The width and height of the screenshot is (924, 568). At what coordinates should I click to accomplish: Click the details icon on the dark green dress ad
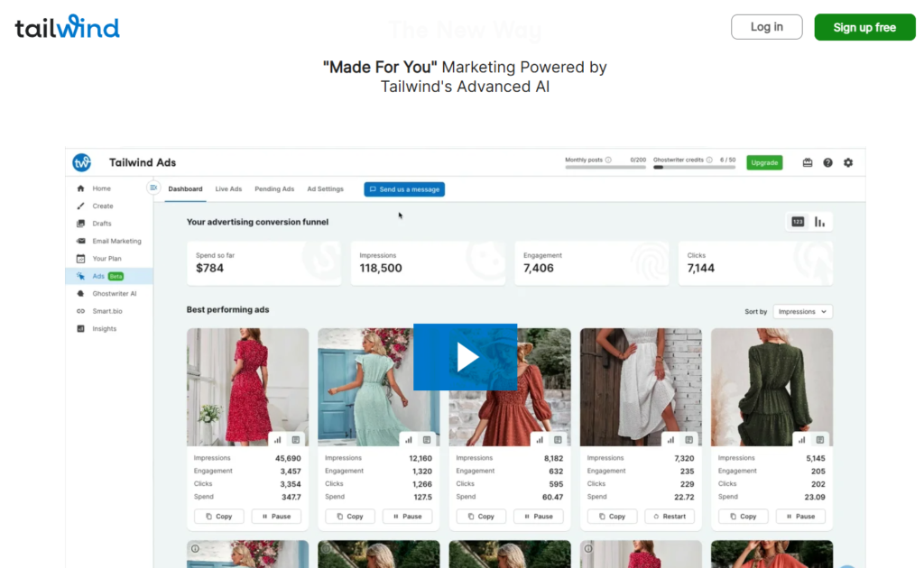[819, 440]
